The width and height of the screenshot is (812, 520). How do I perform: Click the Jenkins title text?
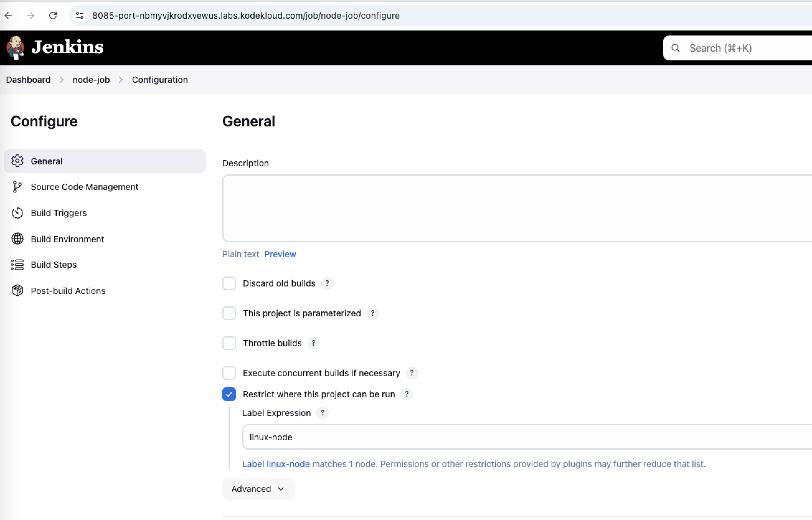[x=67, y=47]
